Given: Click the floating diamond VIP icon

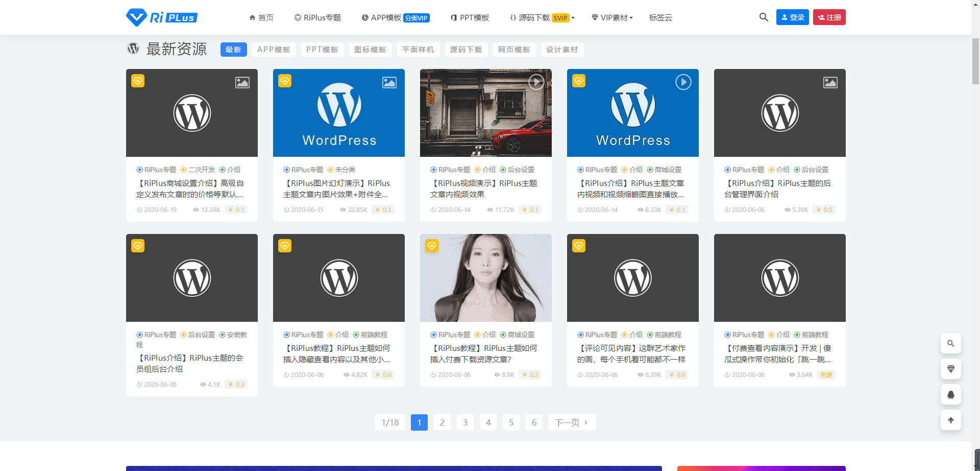Looking at the screenshot, I should [x=950, y=369].
